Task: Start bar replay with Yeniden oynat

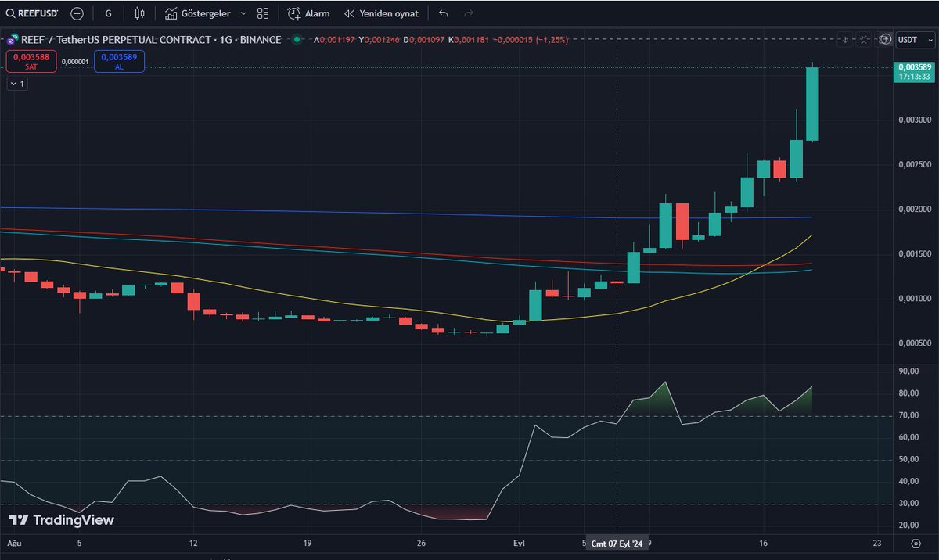Action: point(381,13)
